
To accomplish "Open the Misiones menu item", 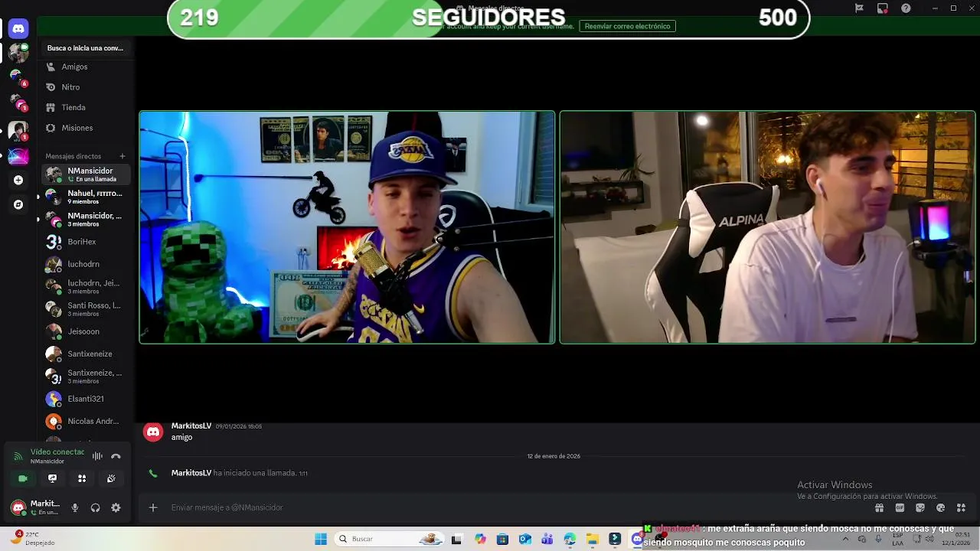I will 85,128.
